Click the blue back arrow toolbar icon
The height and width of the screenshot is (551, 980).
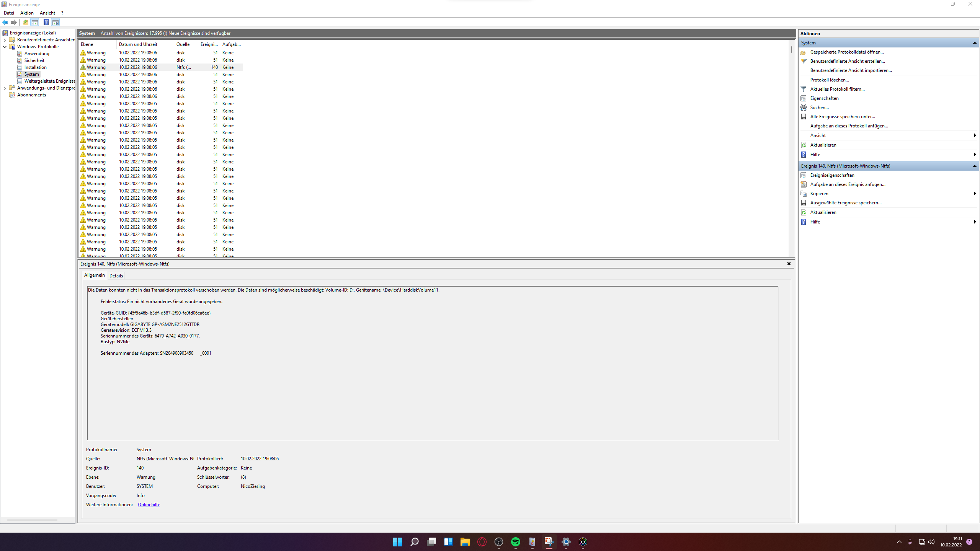click(5, 22)
